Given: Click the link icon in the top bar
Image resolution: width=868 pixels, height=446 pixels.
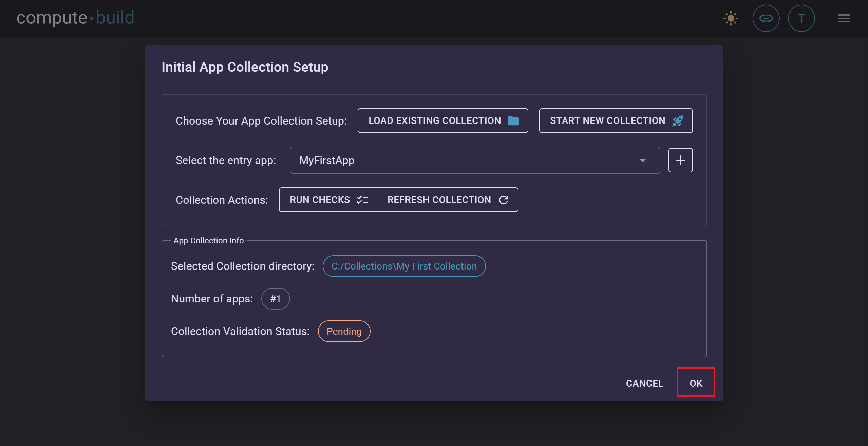Looking at the screenshot, I should click(x=766, y=18).
